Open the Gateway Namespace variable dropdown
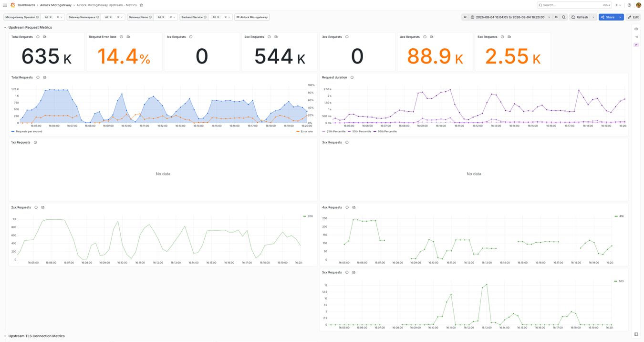Viewport: 644px width, 342px height. 114,17
